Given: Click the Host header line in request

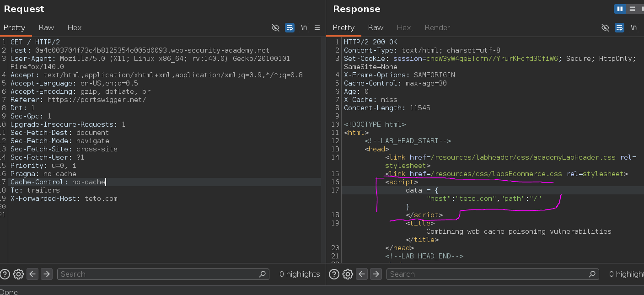Looking at the screenshot, I should (x=140, y=50).
